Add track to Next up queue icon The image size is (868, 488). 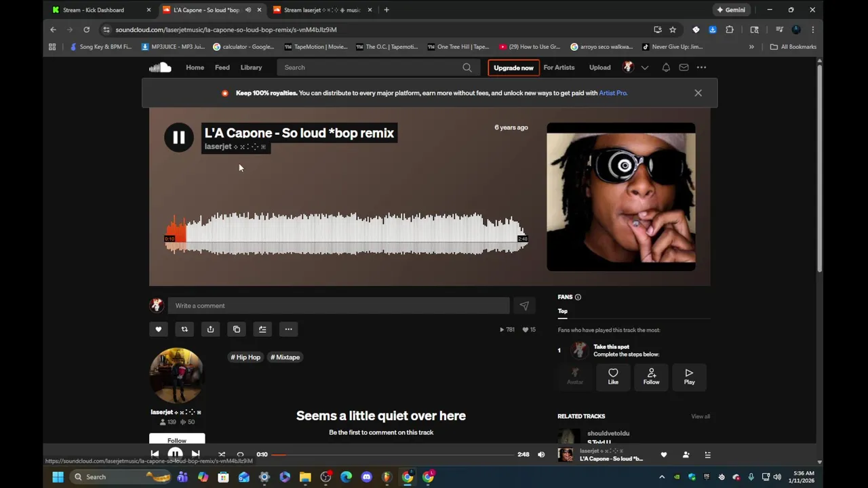pyautogui.click(x=262, y=329)
